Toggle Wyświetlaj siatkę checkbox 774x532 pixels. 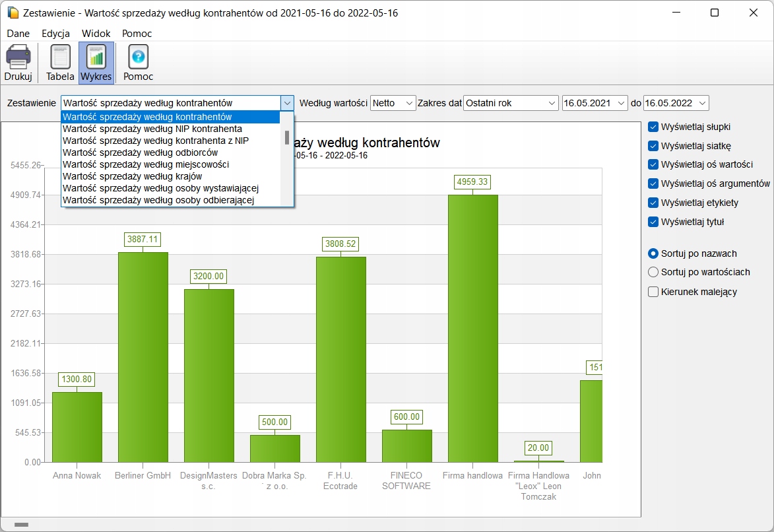(x=653, y=146)
